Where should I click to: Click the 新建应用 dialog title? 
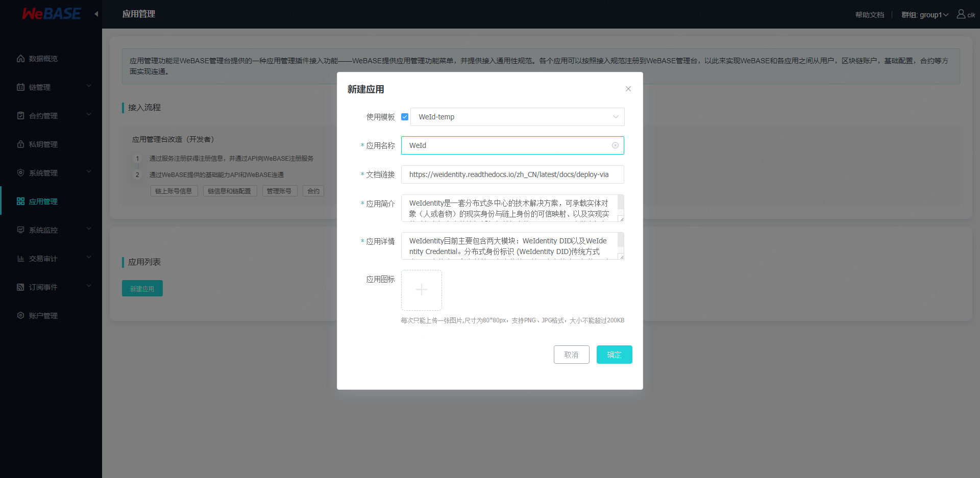pos(366,89)
